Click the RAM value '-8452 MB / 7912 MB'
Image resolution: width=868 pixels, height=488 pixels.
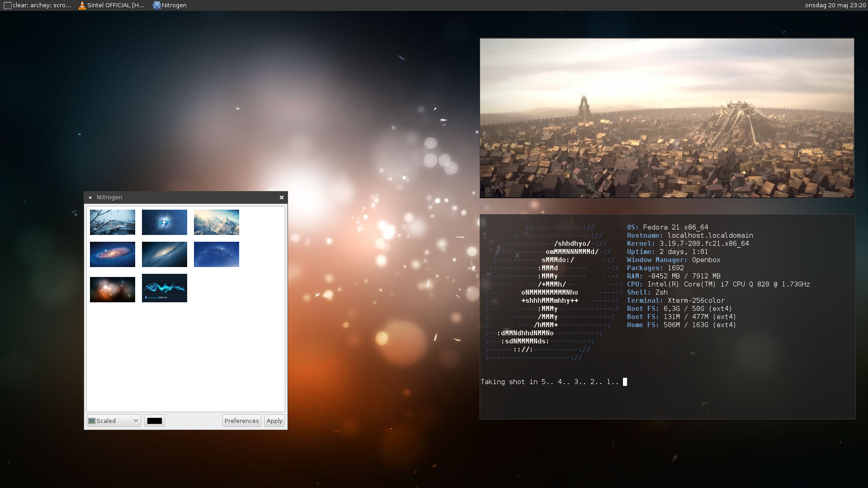pos(684,276)
